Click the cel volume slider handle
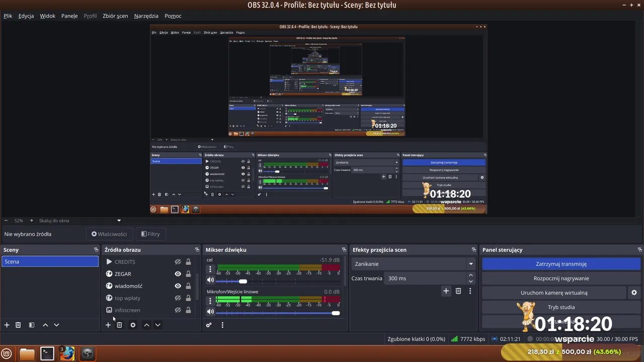644x362 pixels. click(x=243, y=281)
